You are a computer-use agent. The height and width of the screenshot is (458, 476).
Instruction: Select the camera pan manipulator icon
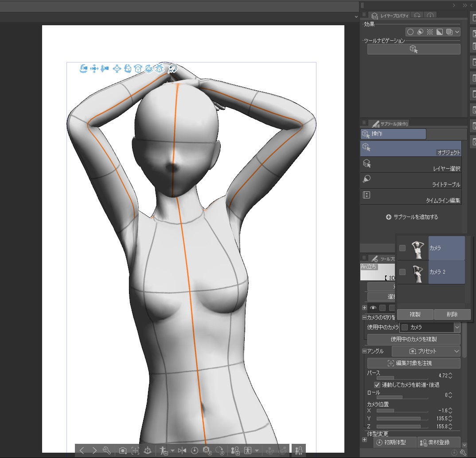click(94, 69)
